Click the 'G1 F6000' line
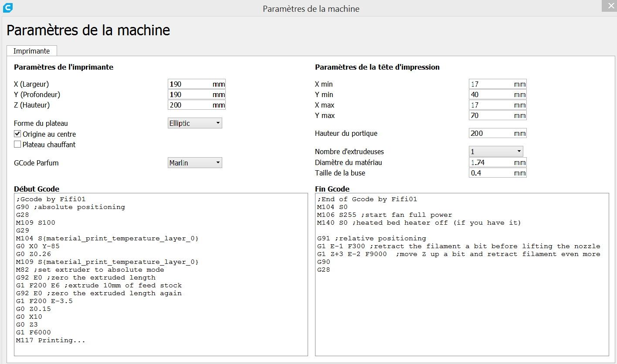 [34, 333]
